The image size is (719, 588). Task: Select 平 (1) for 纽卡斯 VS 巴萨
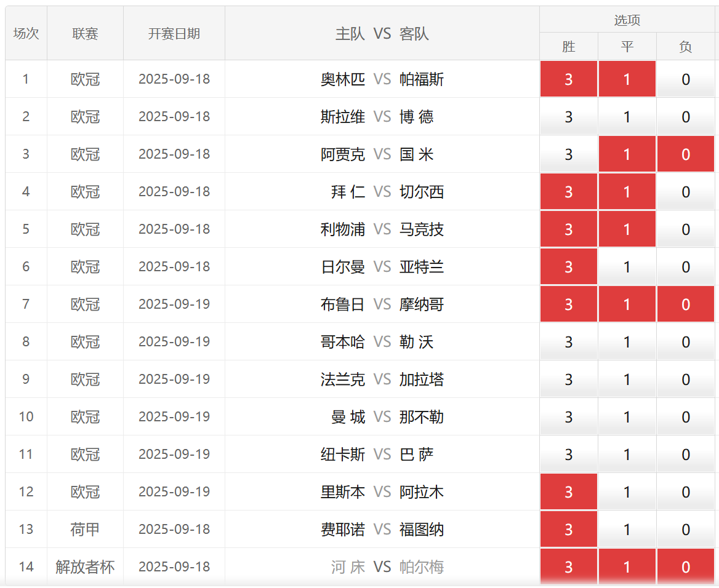pyautogui.click(x=627, y=455)
